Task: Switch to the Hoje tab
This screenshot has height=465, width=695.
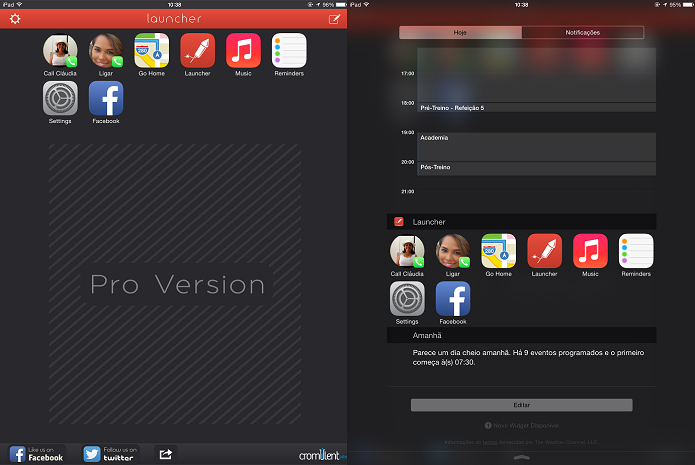Action: pos(460,32)
